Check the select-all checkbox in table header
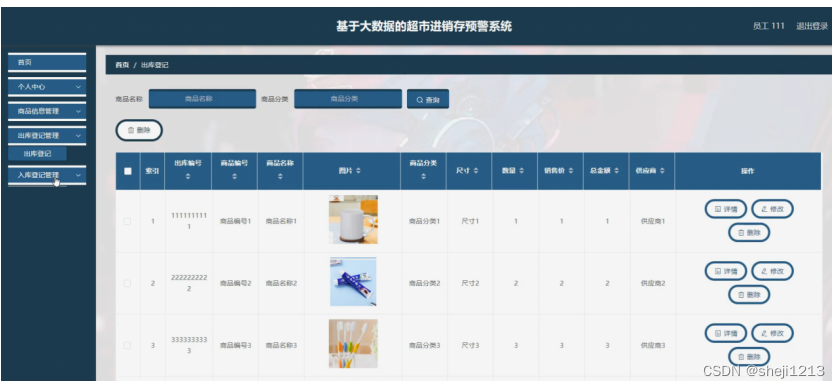The image size is (840, 388). tap(128, 171)
